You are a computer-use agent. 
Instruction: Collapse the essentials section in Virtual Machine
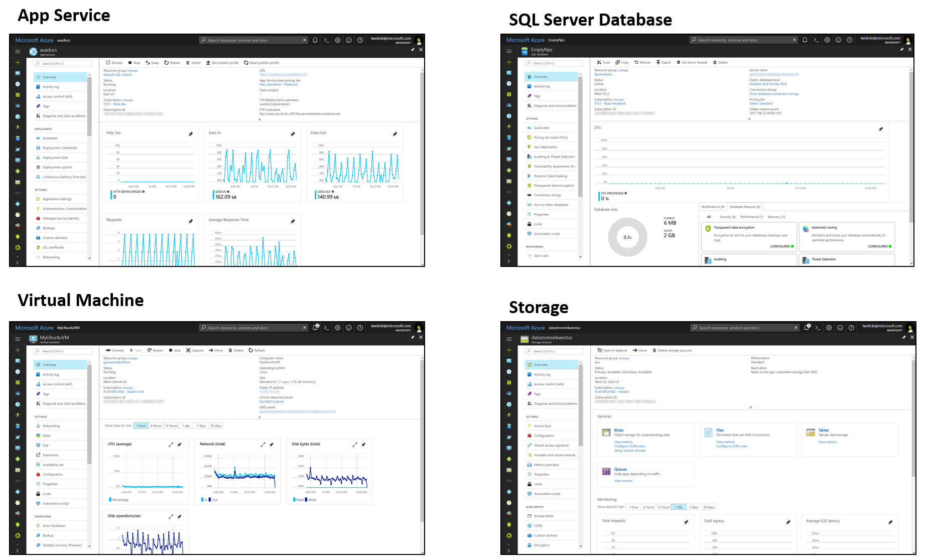(x=259, y=417)
